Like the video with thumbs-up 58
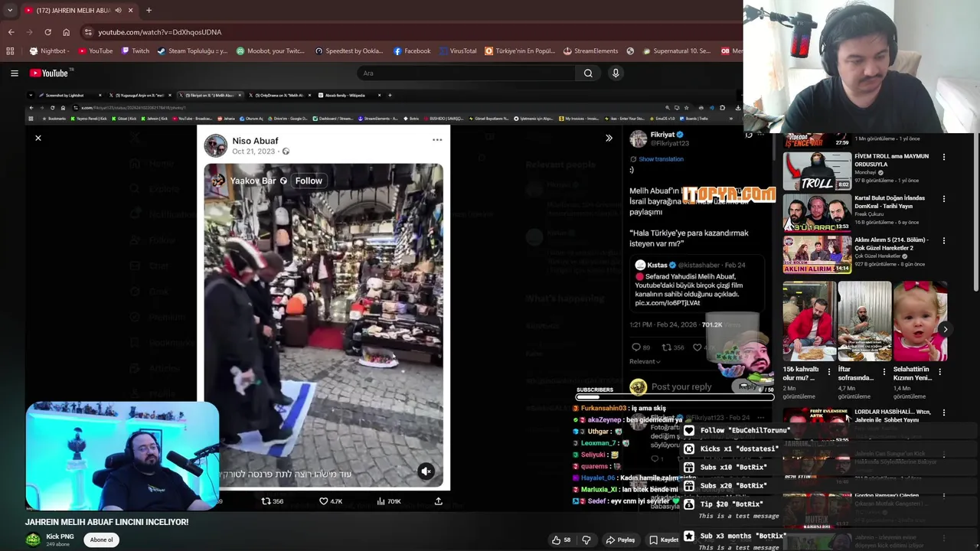The height and width of the screenshot is (551, 980). click(561, 540)
